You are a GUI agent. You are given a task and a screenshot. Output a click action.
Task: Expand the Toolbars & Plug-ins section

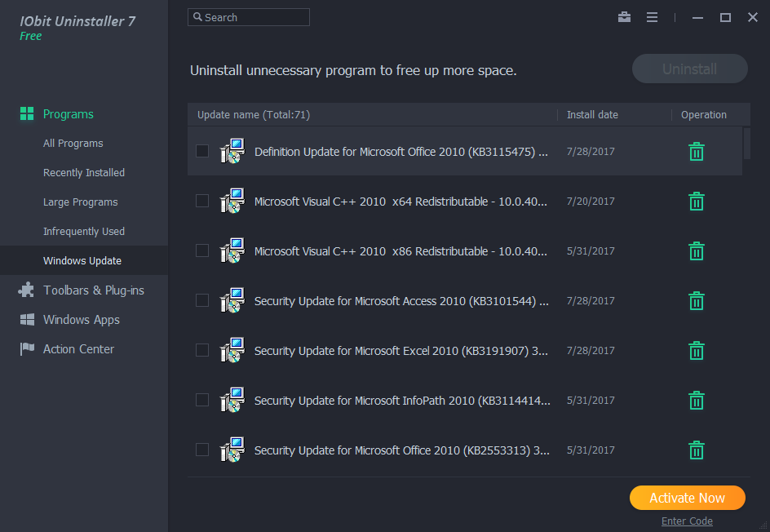point(93,290)
